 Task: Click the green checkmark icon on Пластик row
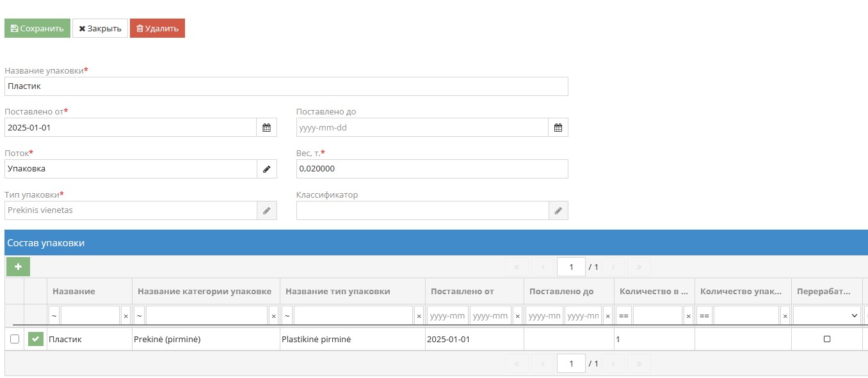pos(35,339)
